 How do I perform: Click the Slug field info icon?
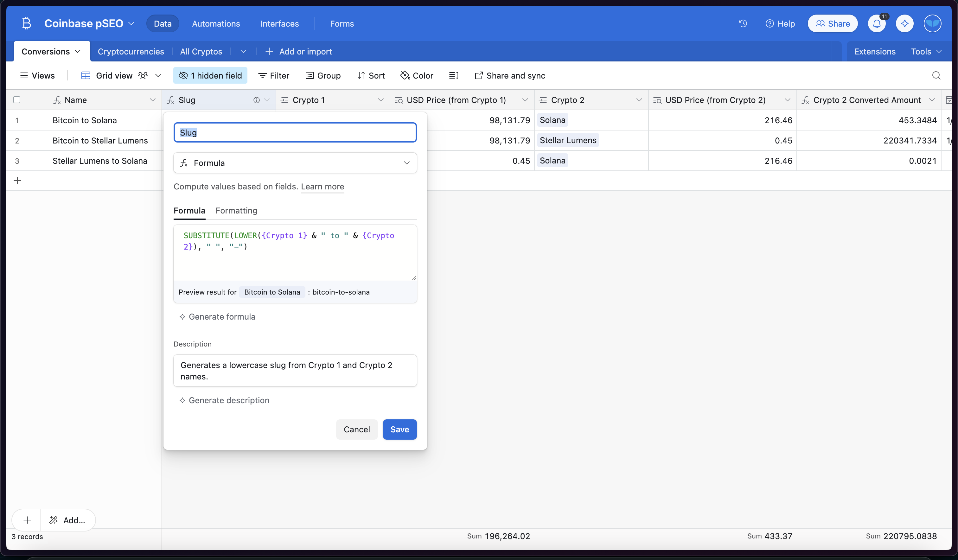257,100
